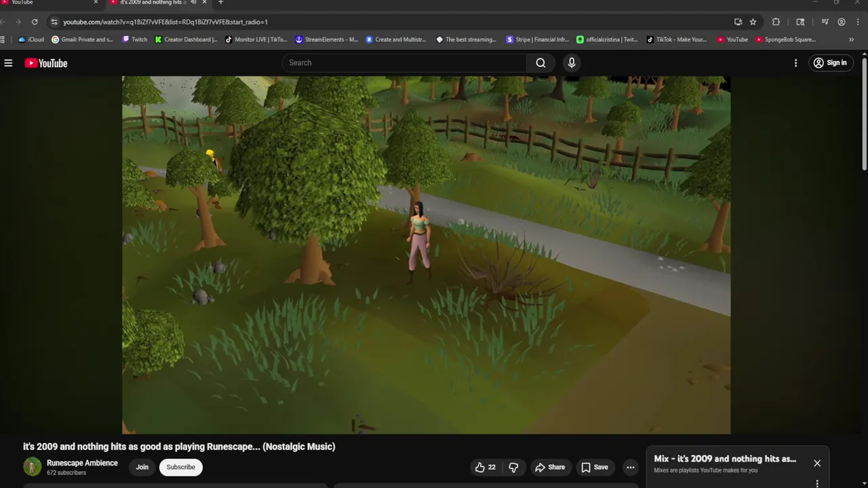Reload the page in browser
The height and width of the screenshot is (488, 868).
35,22
